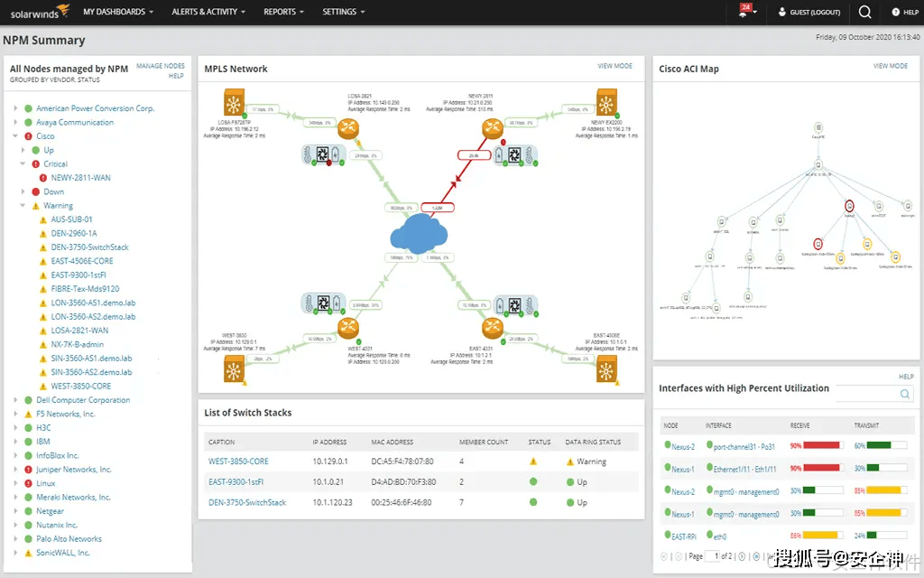This screenshot has height=578, width=924.
Task: Expand the Up status group under Cisco
Action: [23, 150]
